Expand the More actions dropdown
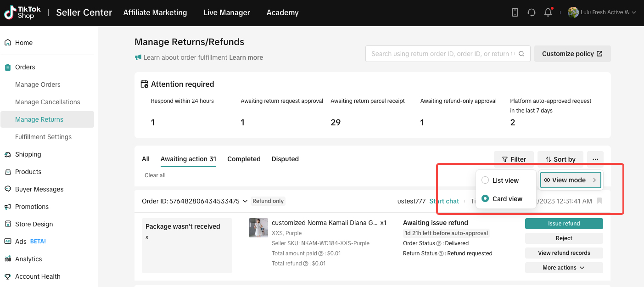Viewport: 644px width, 287px height. pos(564,268)
